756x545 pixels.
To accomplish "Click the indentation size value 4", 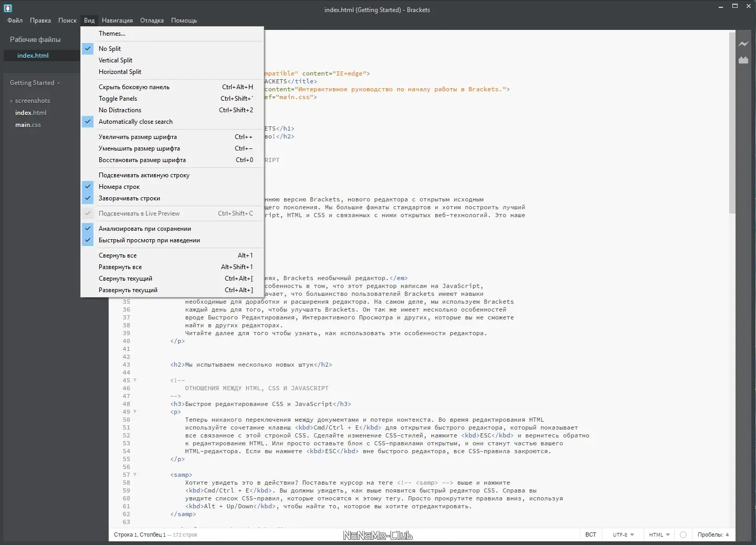I will pos(727,535).
